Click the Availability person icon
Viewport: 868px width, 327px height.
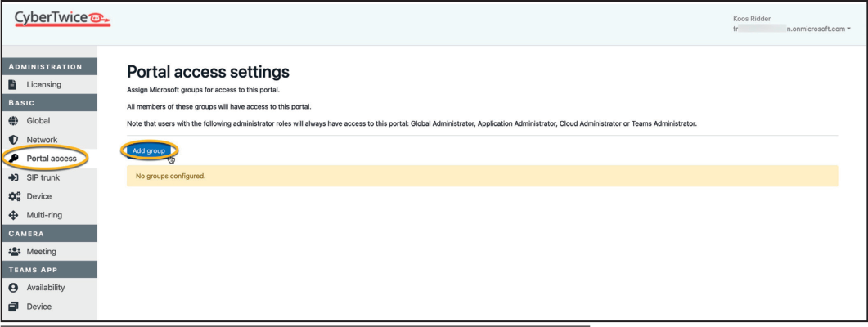click(14, 288)
